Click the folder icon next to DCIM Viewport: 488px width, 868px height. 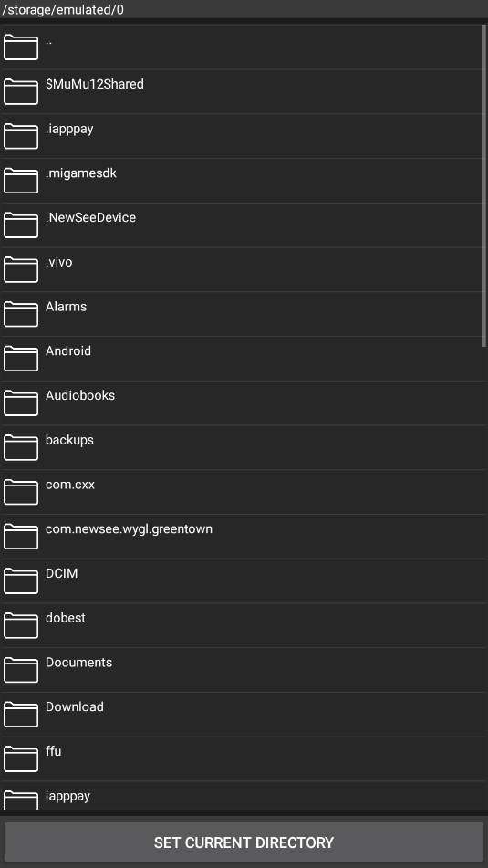(21, 581)
